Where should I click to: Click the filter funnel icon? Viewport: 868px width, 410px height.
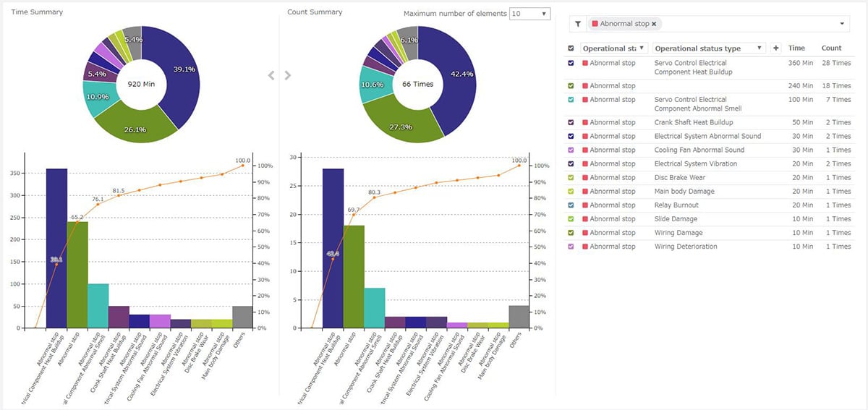578,24
